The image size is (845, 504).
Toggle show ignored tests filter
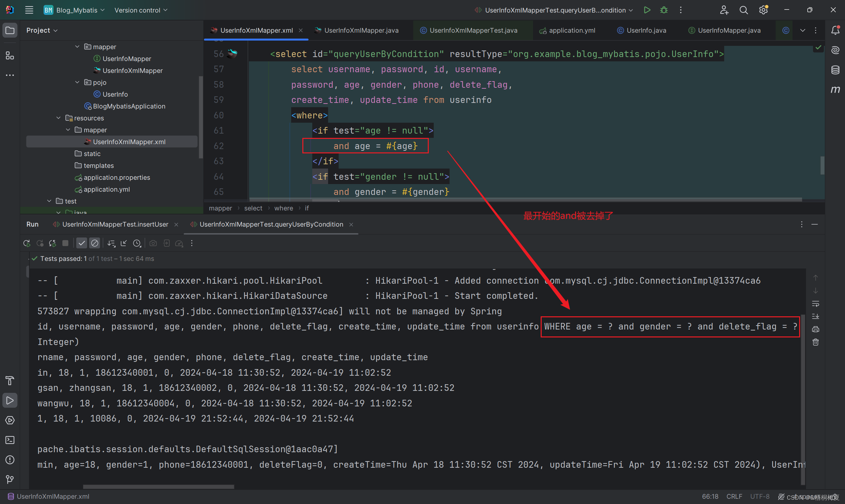94,243
